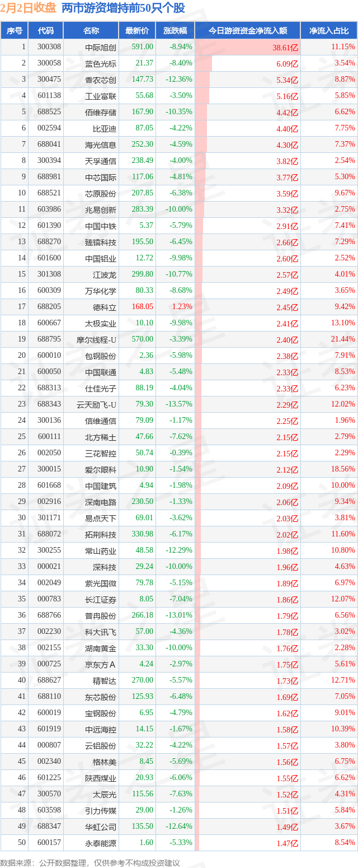Click stock name 臻镭科技
The image size is (358, 868).
101,242
